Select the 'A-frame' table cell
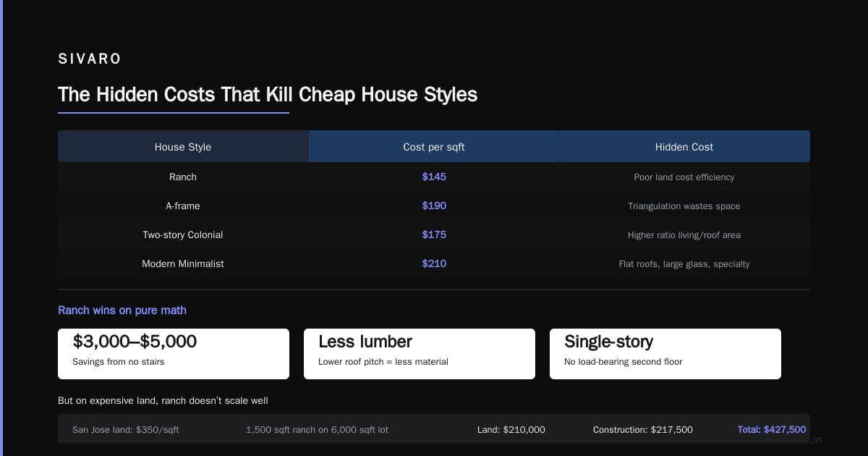The width and height of the screenshot is (868, 456). click(x=183, y=206)
